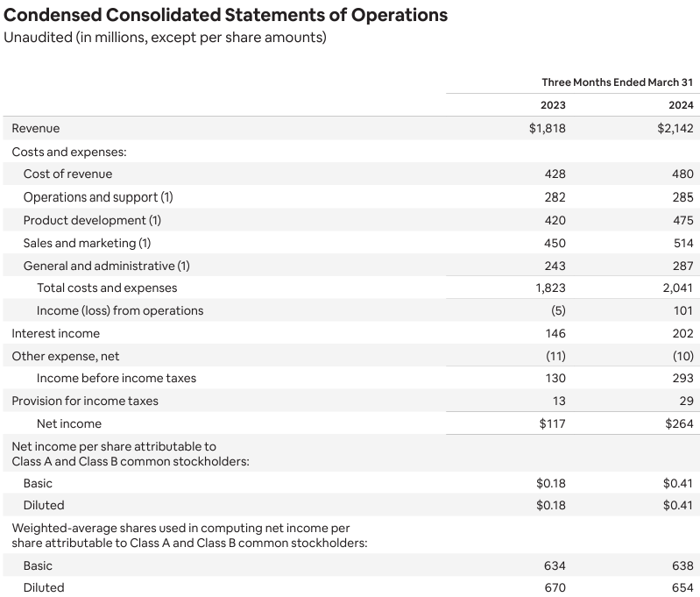Select General and administrative (1) label
Screen dimensions: 700x597
pyautogui.click(x=107, y=266)
